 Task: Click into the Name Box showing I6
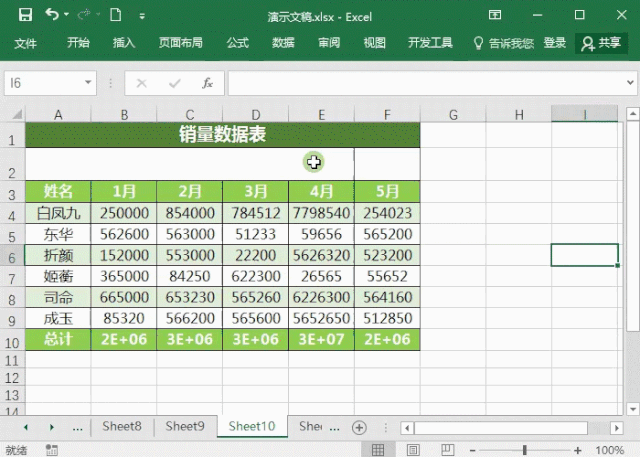(x=44, y=83)
